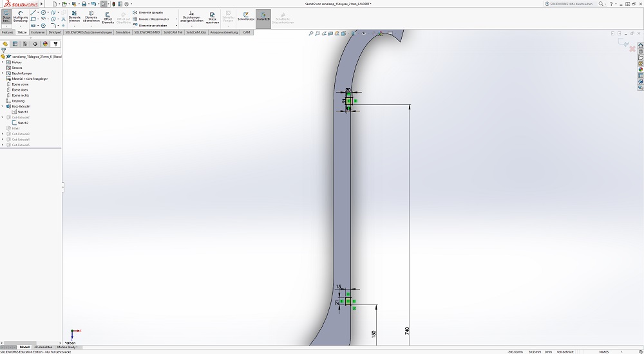Switch to the SolidCAM Teil tab

click(x=173, y=32)
